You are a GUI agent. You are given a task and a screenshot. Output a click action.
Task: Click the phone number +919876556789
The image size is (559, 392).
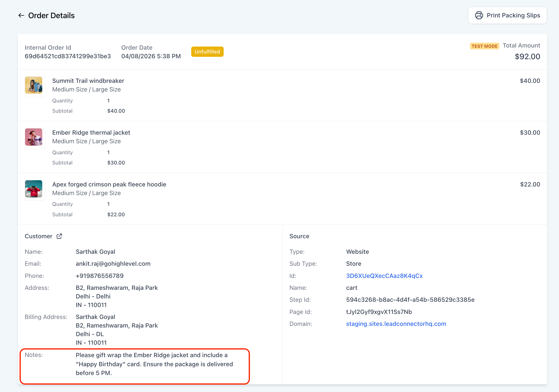click(x=100, y=275)
